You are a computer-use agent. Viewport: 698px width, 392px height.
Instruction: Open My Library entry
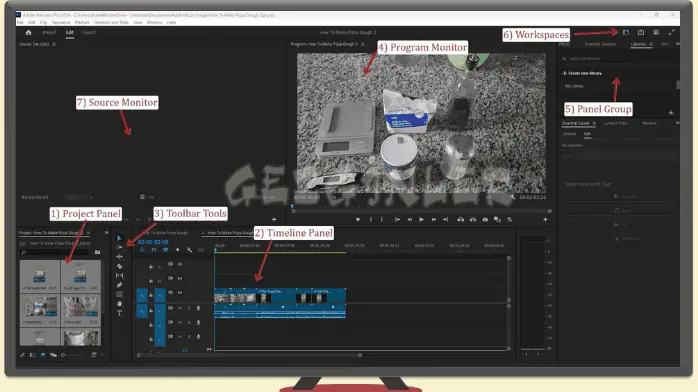click(574, 86)
